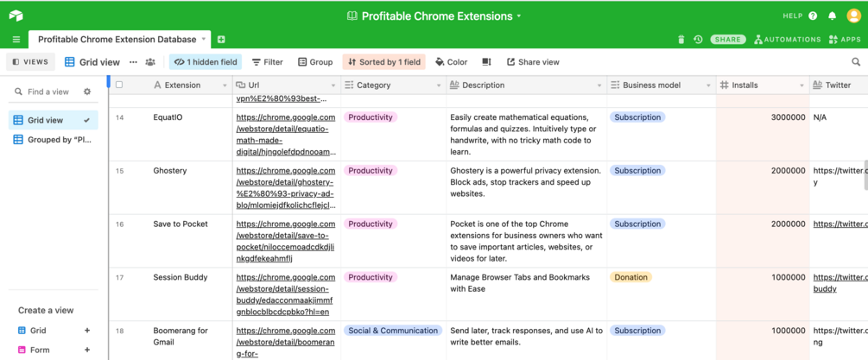Open the Installs column header dropdown
Image resolution: width=868 pixels, height=360 pixels.
(801, 85)
